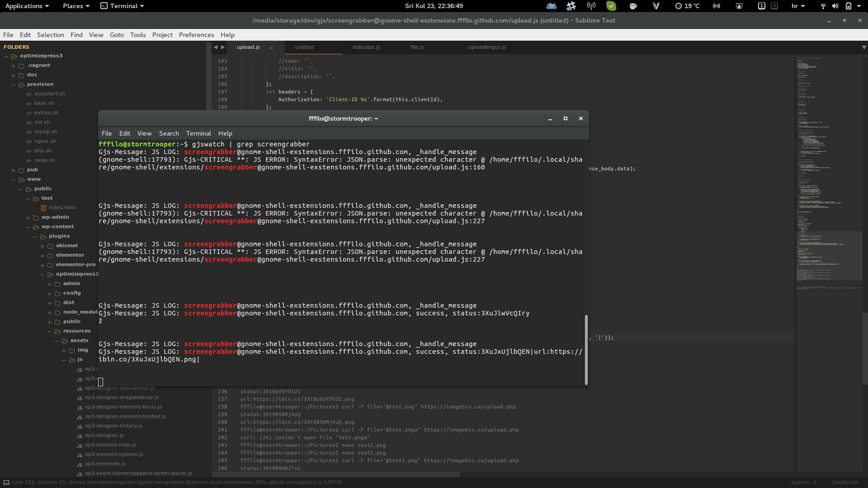Open the tab list dropdown arrow
Image resolution: width=868 pixels, height=488 pixels.
coord(864,47)
